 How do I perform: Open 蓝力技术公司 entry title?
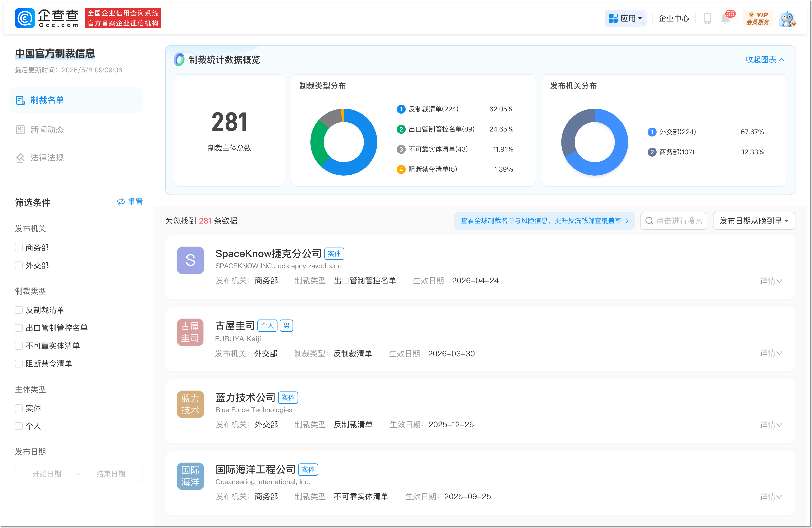click(x=245, y=398)
